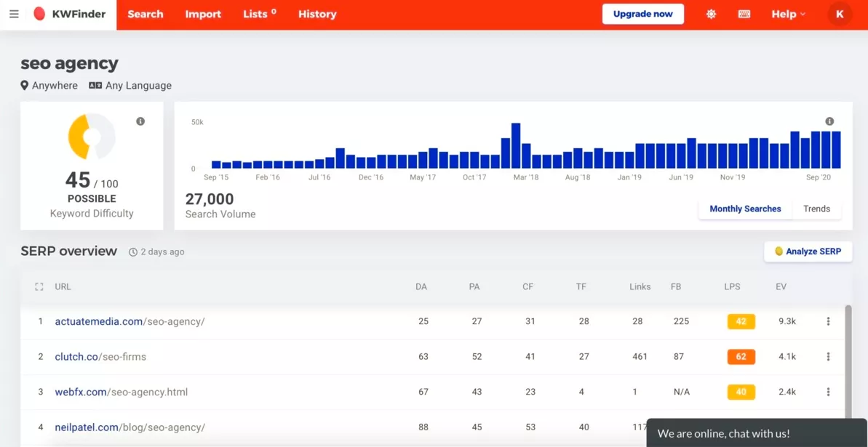868x447 pixels.
Task: Click the EV value 2.4k
Action: pyautogui.click(x=787, y=392)
